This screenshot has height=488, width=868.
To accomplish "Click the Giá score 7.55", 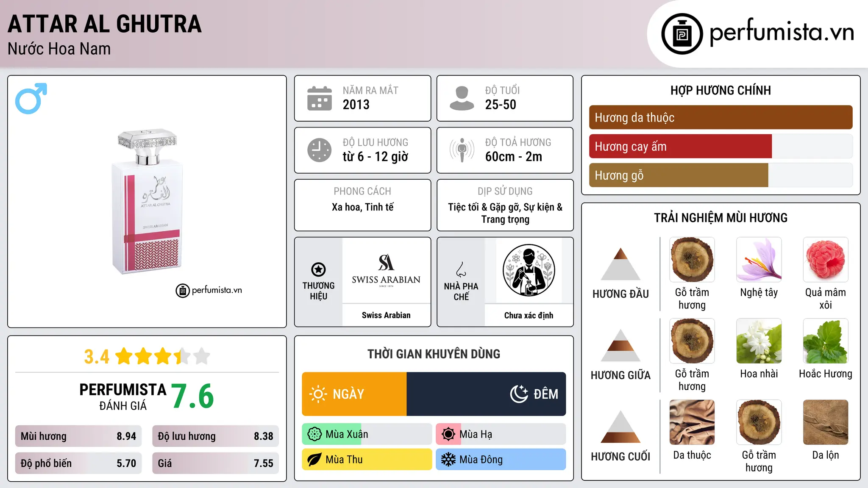I will pos(215,463).
